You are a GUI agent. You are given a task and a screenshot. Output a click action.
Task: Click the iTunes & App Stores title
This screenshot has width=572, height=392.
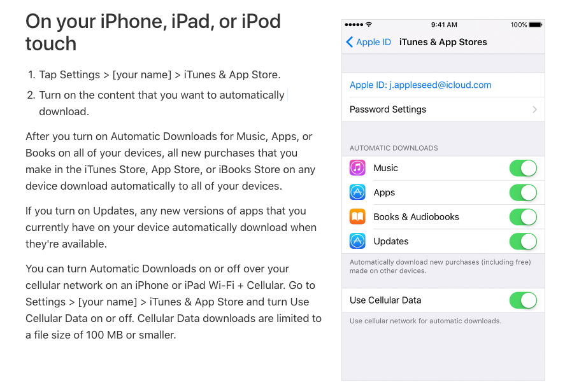tap(443, 42)
